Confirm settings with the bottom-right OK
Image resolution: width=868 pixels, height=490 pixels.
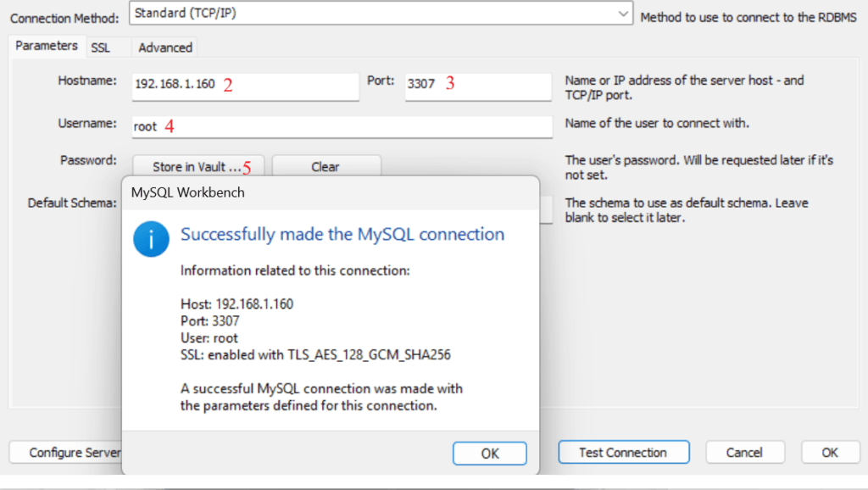[830, 452]
